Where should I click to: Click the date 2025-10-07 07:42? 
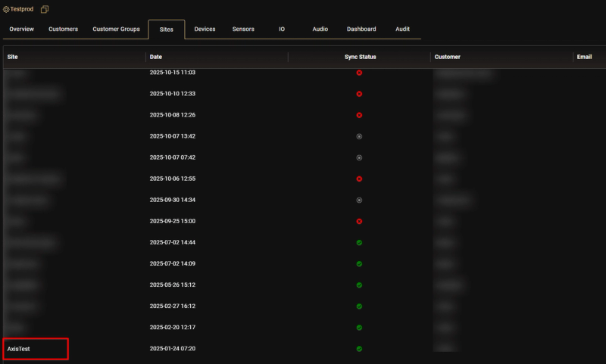(x=173, y=157)
